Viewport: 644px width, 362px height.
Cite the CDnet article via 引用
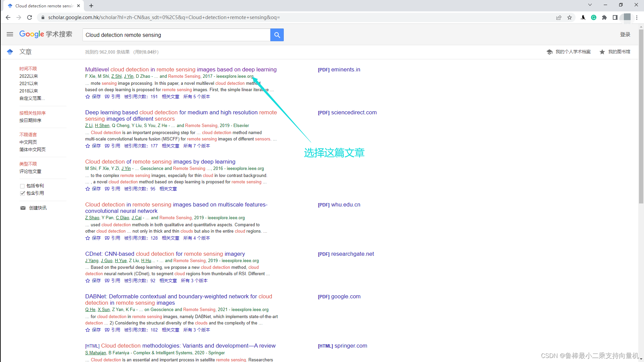click(112, 281)
